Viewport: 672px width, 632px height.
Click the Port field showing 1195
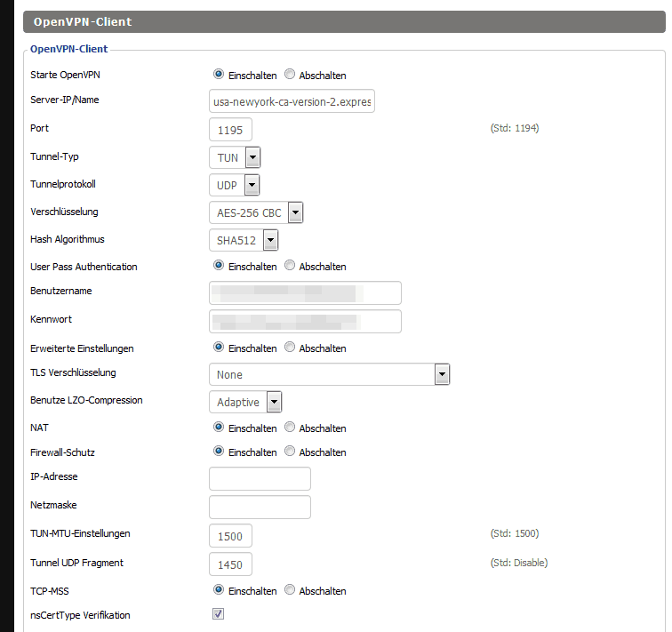(x=230, y=130)
